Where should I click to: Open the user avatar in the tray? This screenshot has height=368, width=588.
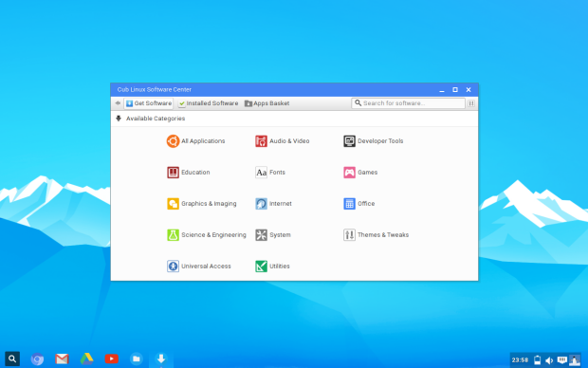[575, 360]
